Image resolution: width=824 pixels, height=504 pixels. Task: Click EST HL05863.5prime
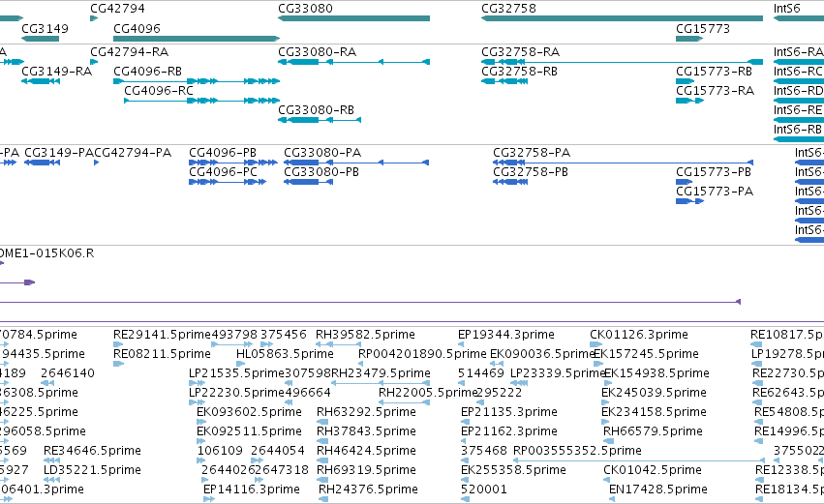pyautogui.click(x=285, y=354)
